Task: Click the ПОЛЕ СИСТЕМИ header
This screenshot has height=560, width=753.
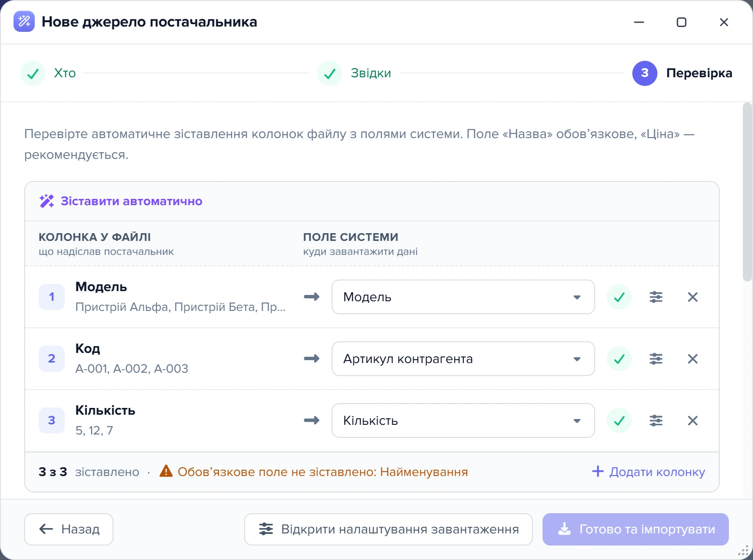Action: pos(351,237)
